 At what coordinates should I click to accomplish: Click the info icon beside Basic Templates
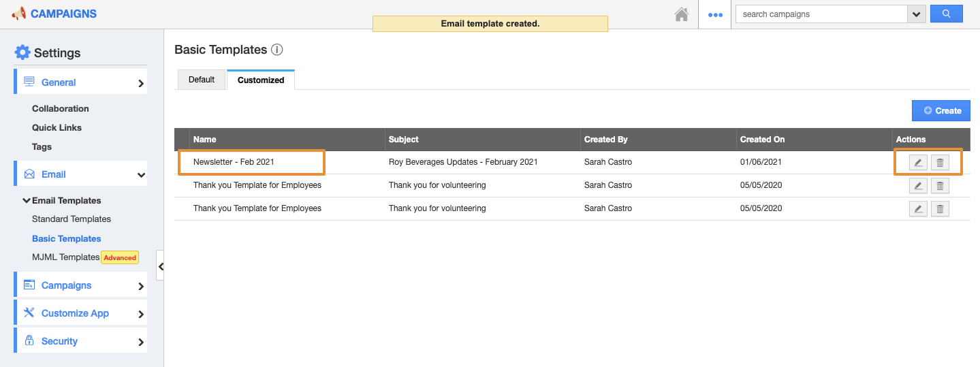tap(276, 50)
